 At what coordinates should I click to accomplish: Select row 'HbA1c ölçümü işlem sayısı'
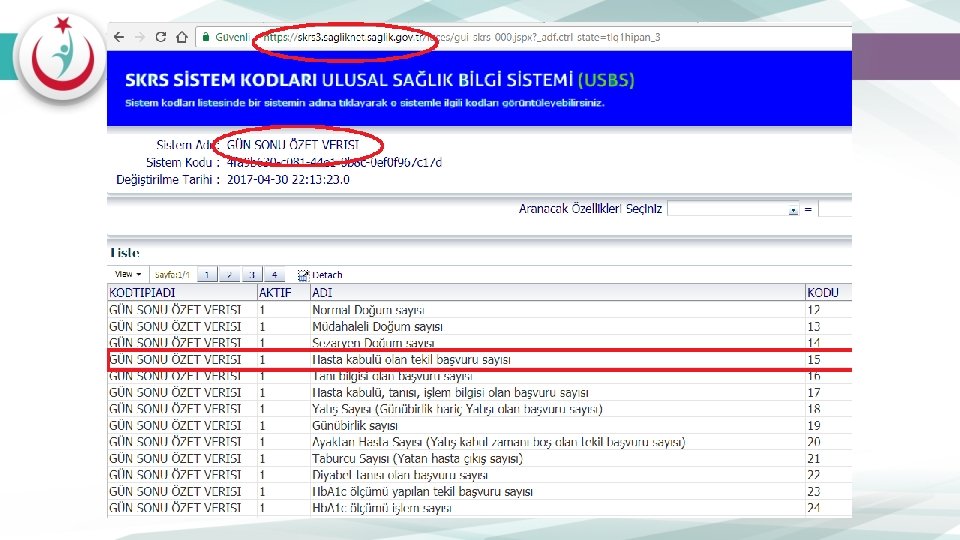click(x=479, y=508)
